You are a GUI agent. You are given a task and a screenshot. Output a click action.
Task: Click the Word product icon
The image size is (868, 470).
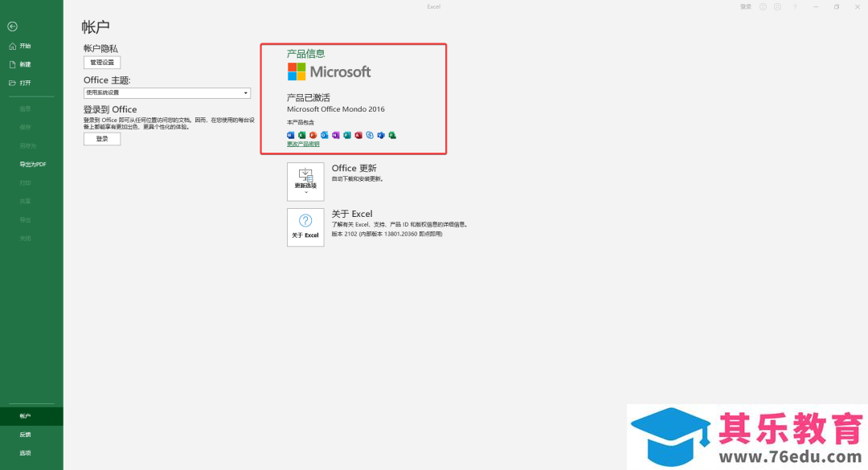point(291,135)
